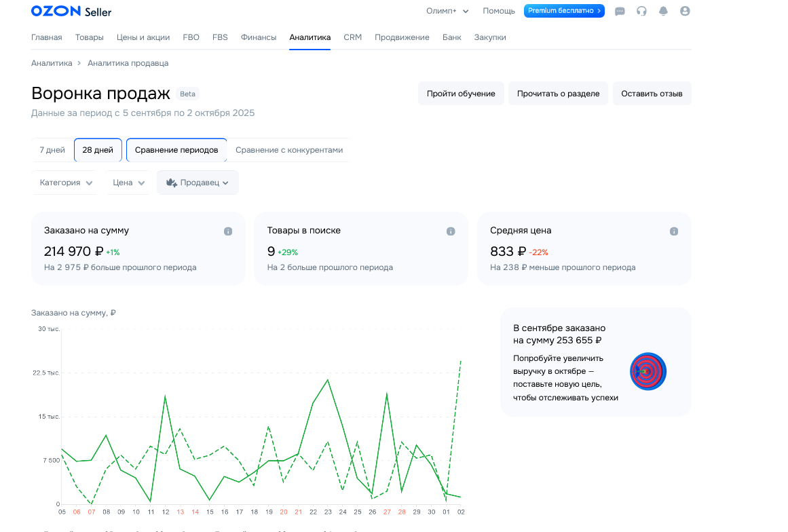The height and width of the screenshot is (532, 788).
Task: Click Аналитика breadcrumb link
Action: click(x=52, y=63)
